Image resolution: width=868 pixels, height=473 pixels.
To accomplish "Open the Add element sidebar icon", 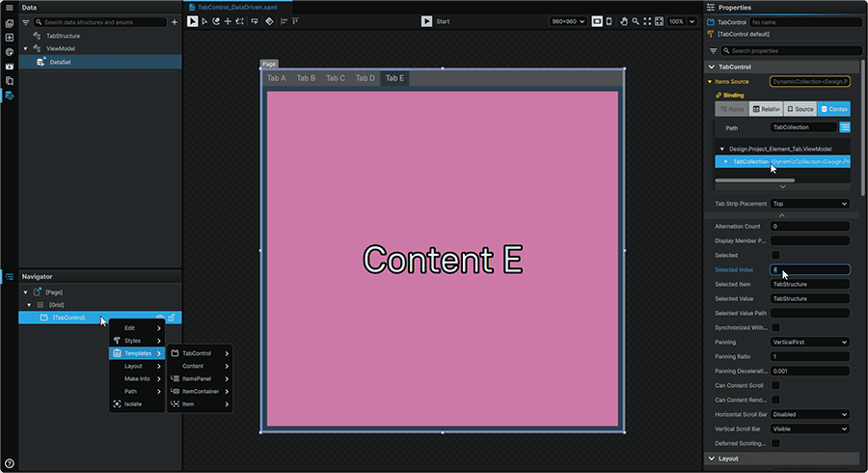I will (x=10, y=38).
